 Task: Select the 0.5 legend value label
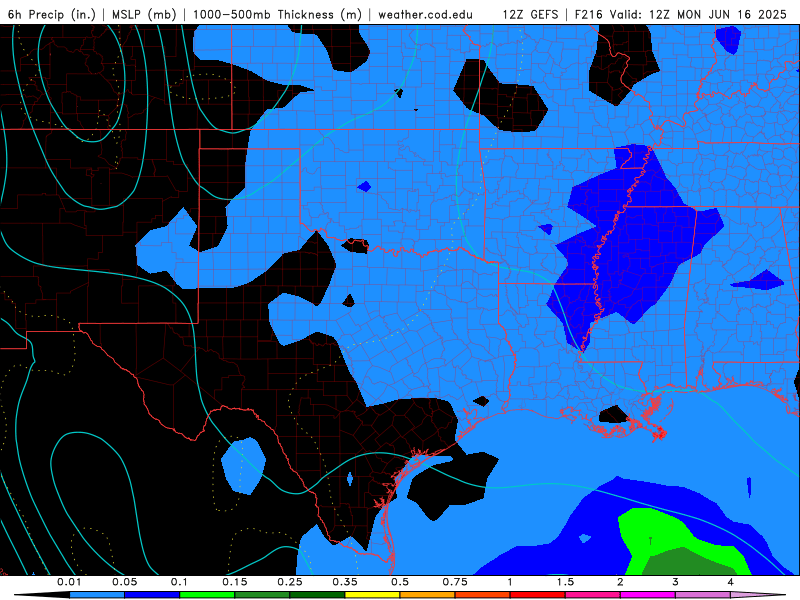(x=400, y=582)
